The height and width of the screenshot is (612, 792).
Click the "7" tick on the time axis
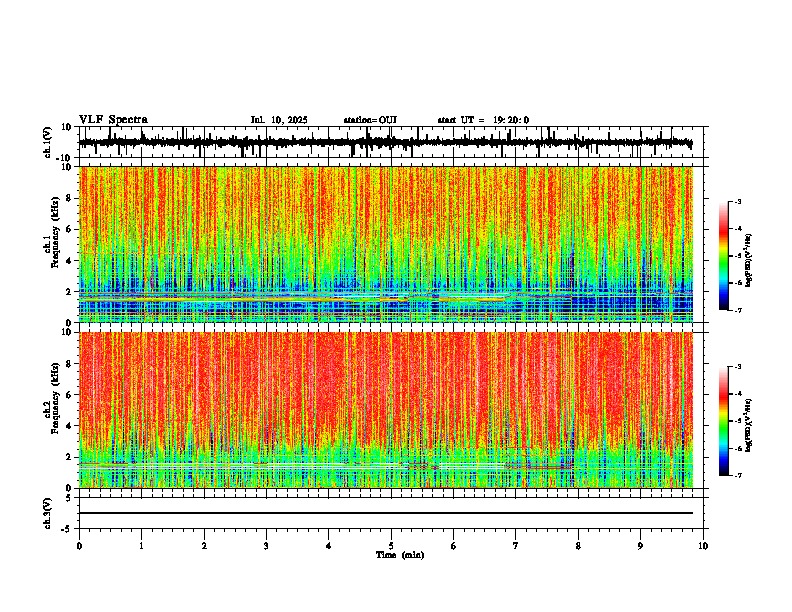pyautogui.click(x=516, y=546)
